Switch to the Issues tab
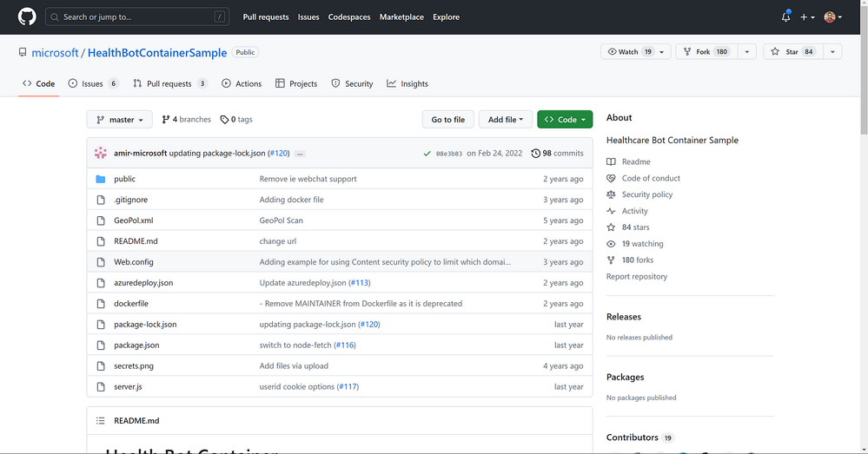The image size is (868, 454). 93,83
